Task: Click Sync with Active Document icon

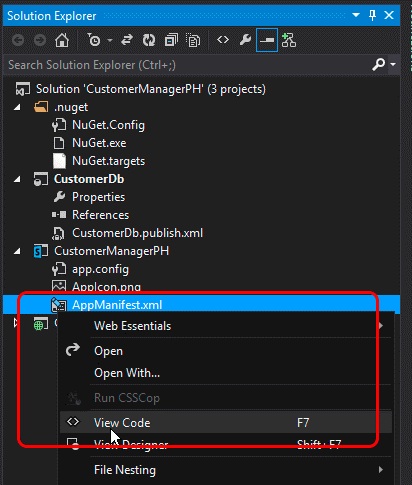Action: [x=127, y=40]
